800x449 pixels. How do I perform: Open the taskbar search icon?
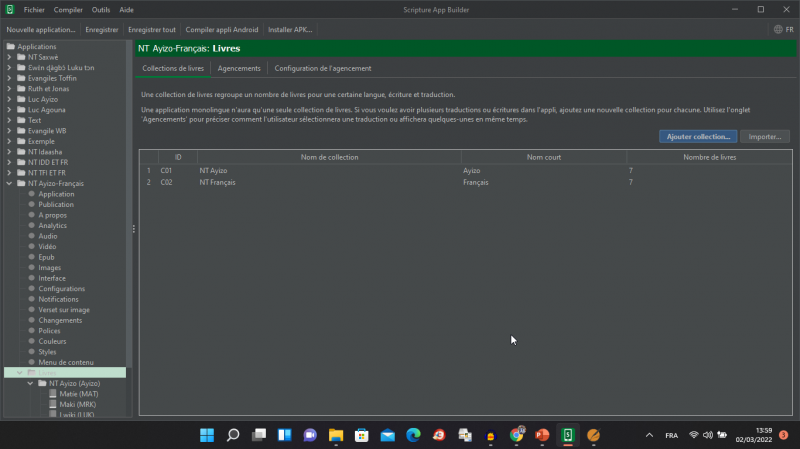(233, 435)
